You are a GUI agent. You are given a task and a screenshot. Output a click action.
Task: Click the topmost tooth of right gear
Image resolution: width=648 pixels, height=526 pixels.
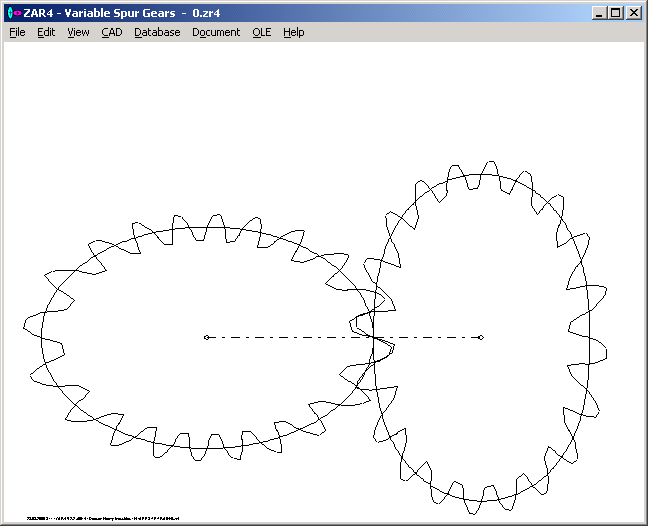[487, 168]
